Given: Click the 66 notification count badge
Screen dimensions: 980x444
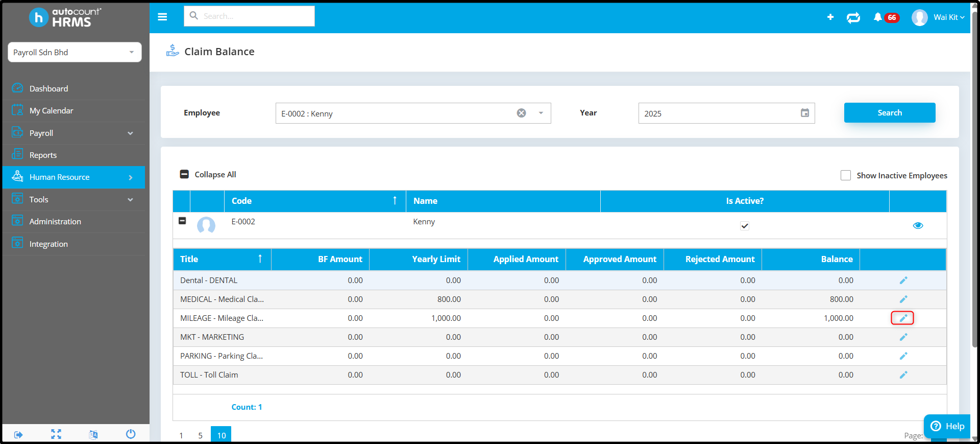Looking at the screenshot, I should [x=892, y=17].
